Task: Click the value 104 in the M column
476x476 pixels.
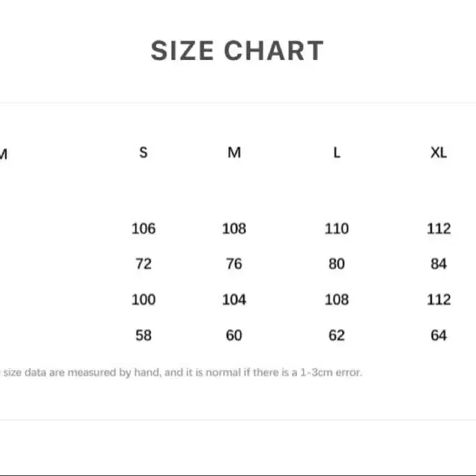Action: click(x=234, y=300)
